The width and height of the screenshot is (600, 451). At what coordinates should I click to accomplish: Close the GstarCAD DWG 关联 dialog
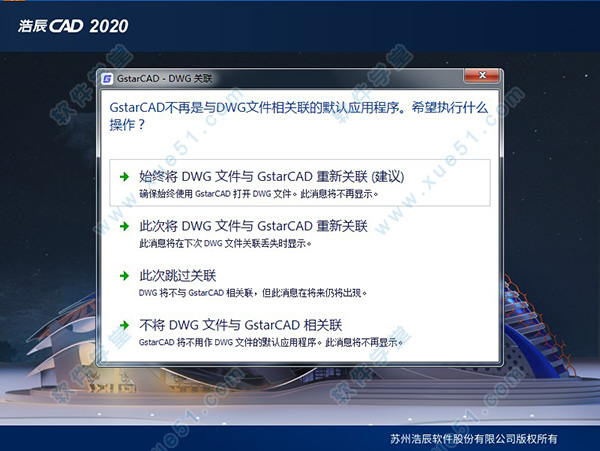(x=482, y=75)
